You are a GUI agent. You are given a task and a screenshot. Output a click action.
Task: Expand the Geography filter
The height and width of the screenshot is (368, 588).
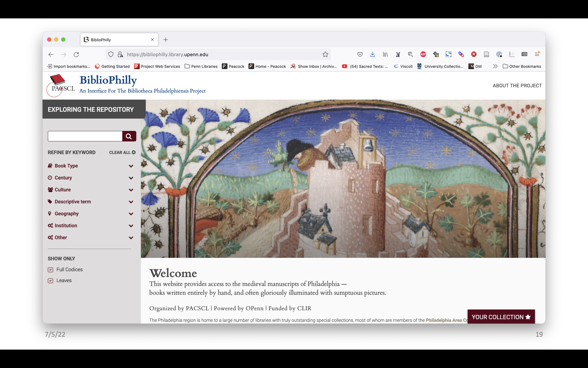91,214
